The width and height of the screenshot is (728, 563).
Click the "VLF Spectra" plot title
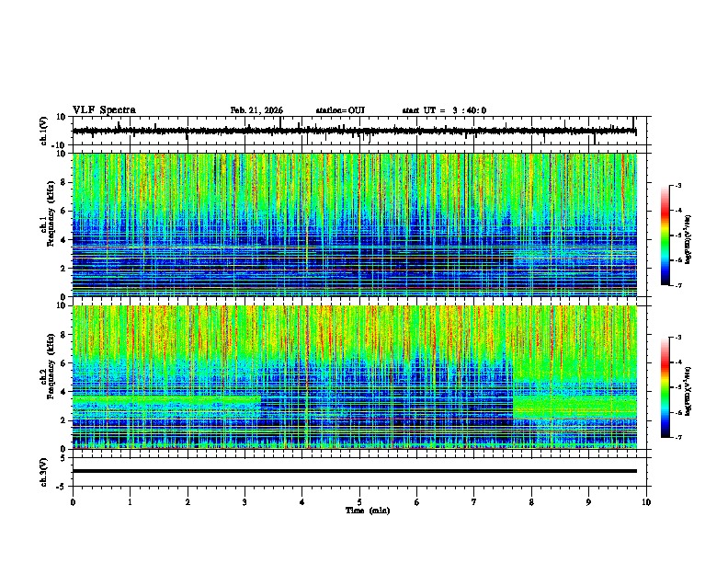tap(104, 110)
